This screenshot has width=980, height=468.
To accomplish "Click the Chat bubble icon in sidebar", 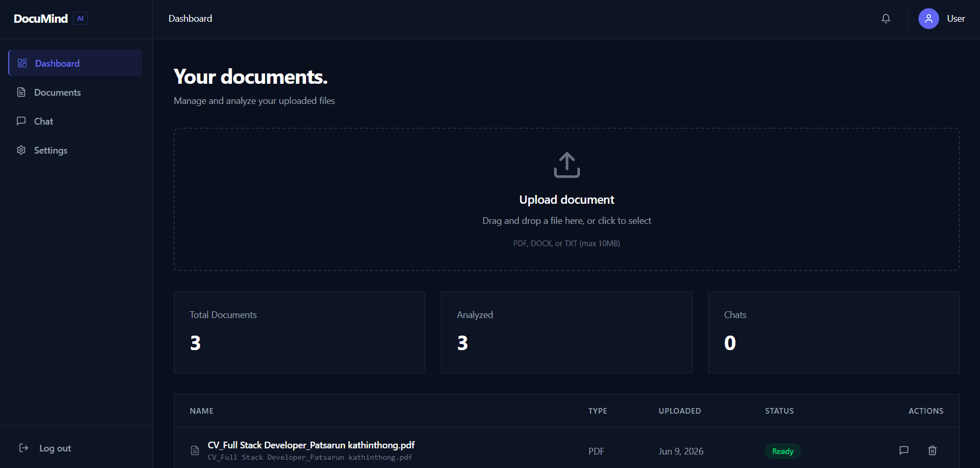I will (x=21, y=121).
